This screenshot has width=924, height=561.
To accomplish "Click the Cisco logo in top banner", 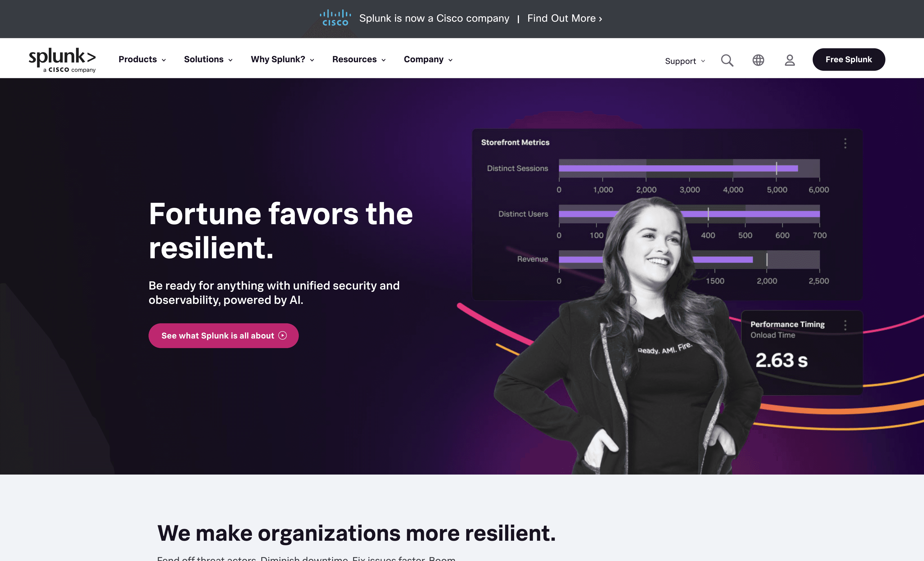I will [335, 18].
